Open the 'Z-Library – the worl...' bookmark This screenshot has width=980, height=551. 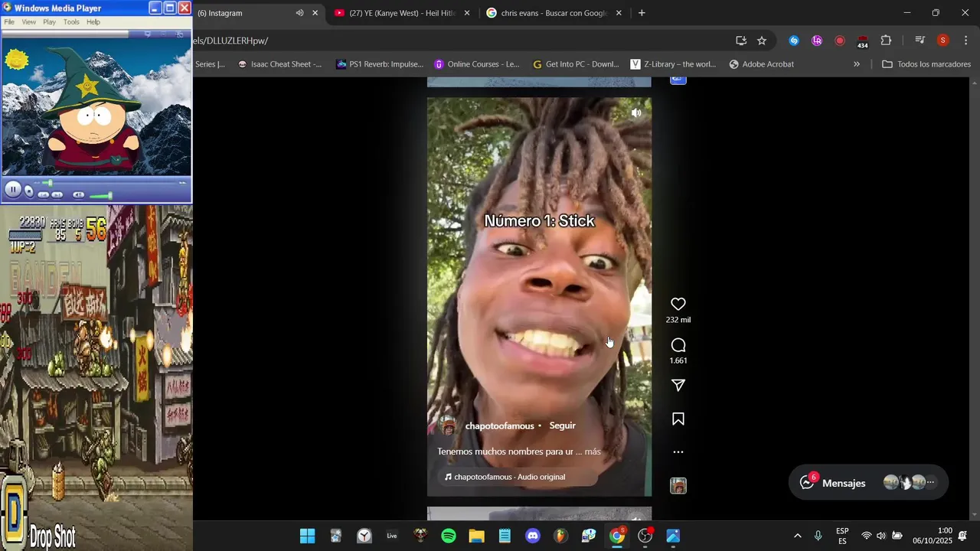[x=673, y=64]
